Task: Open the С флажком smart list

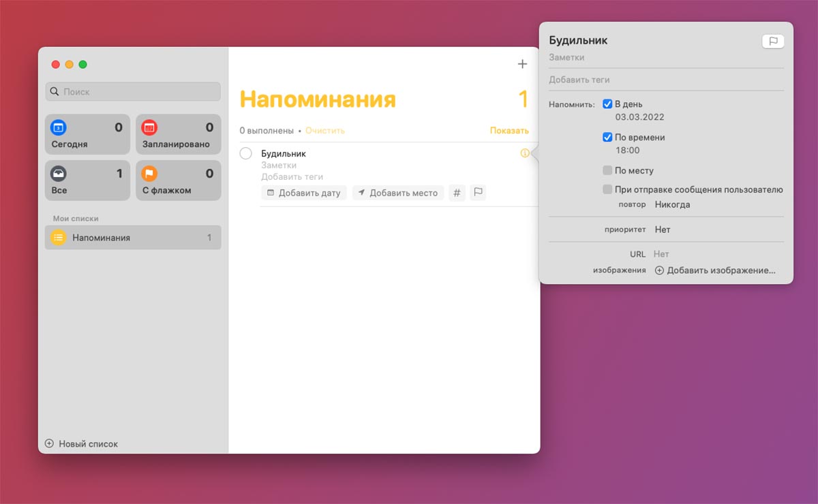Action: [179, 180]
